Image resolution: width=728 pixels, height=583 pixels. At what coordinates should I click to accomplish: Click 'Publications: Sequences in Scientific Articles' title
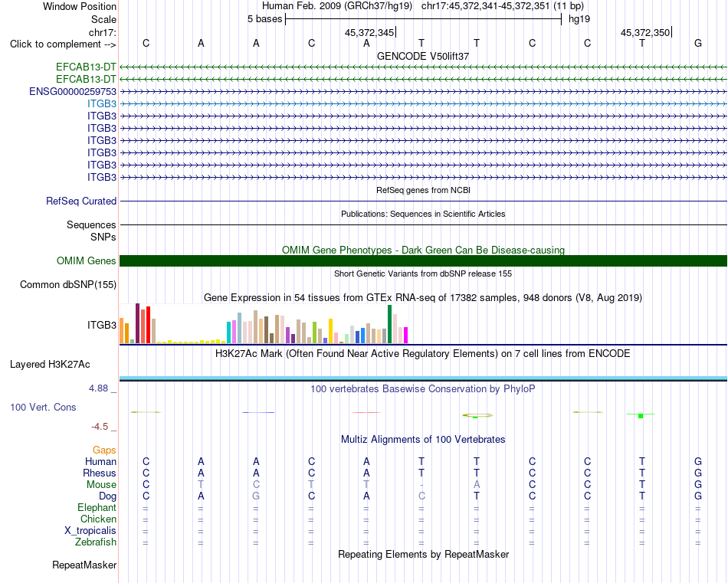pyautogui.click(x=423, y=214)
